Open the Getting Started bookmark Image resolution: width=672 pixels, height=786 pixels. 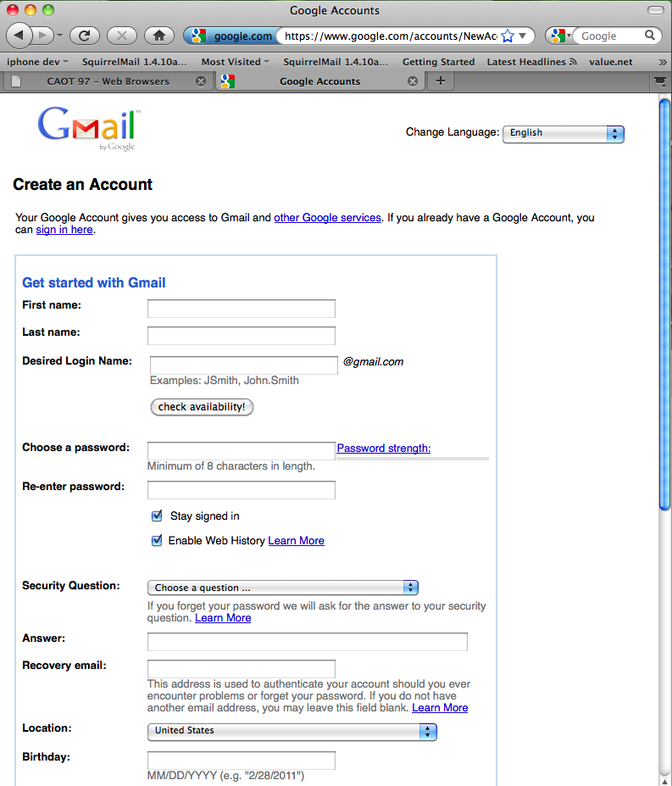point(438,62)
